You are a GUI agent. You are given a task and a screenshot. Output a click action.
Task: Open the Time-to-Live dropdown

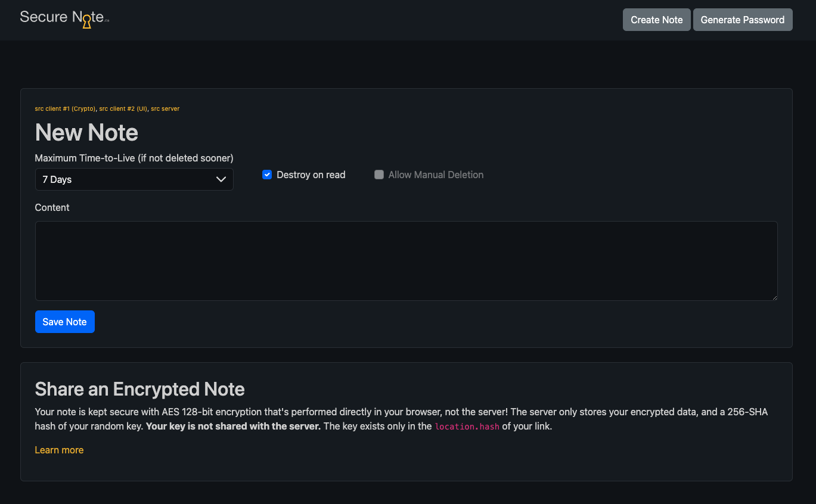pyautogui.click(x=134, y=179)
